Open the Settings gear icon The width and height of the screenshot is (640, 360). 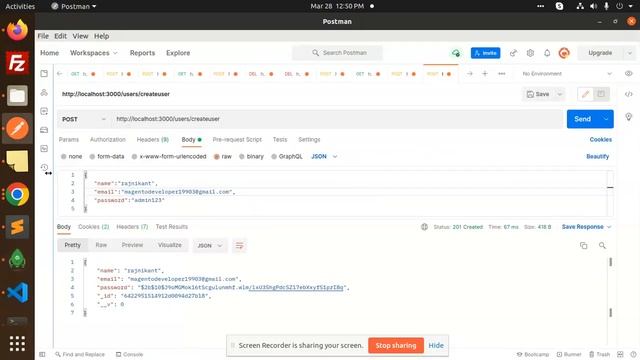530,53
